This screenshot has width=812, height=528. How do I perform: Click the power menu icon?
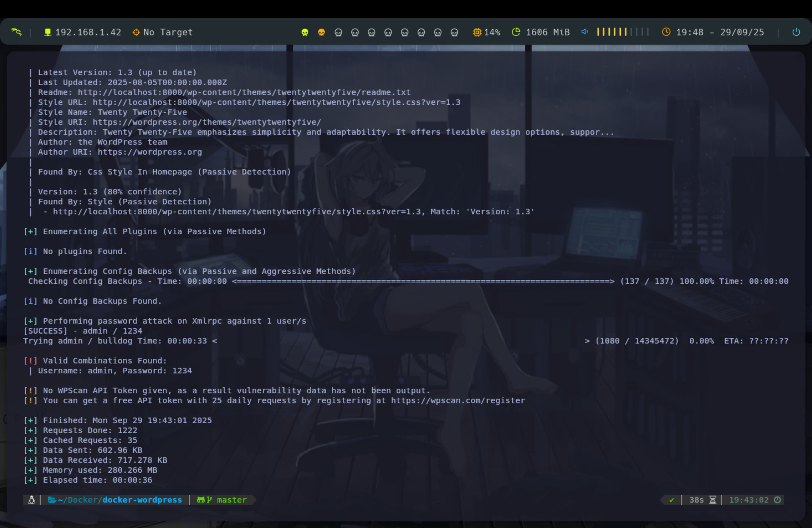[796, 32]
